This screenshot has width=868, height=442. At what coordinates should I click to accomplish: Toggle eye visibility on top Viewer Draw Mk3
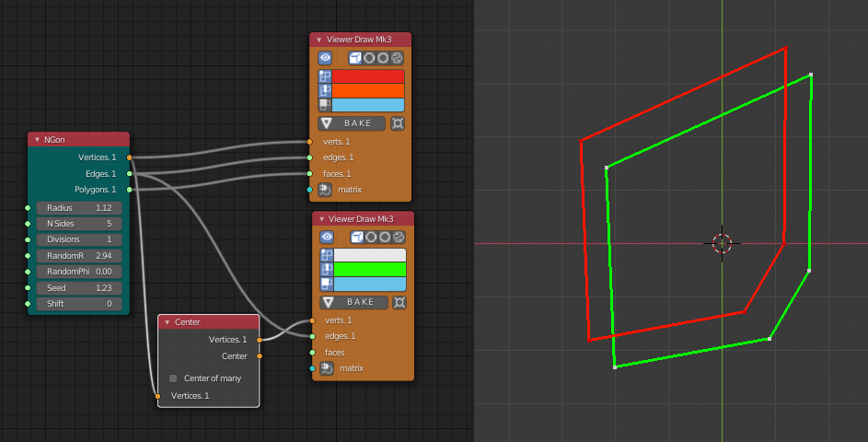point(325,58)
